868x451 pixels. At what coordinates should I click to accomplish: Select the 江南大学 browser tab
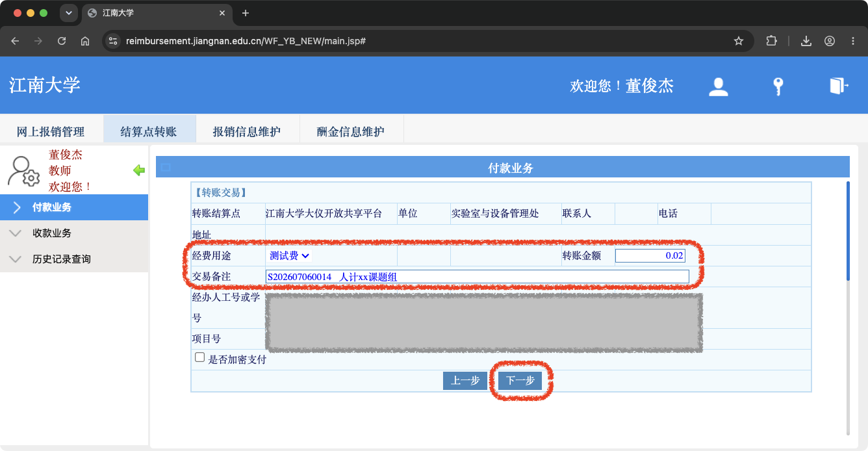pyautogui.click(x=156, y=13)
